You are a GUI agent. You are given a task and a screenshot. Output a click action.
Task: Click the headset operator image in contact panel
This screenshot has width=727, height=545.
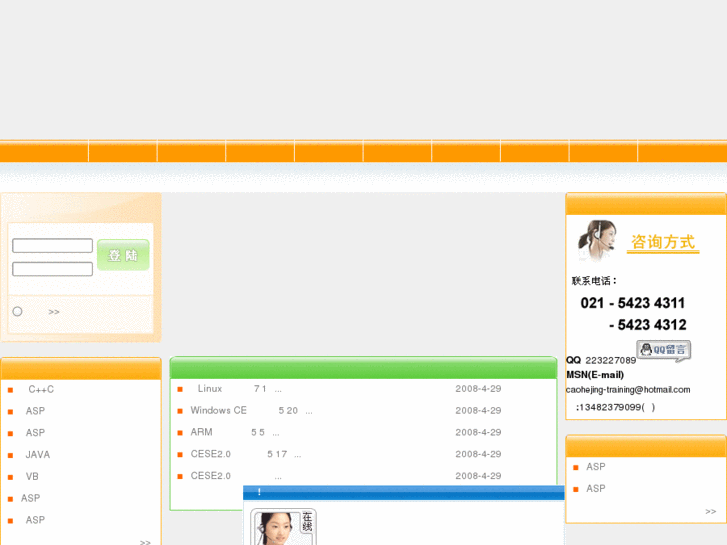597,241
